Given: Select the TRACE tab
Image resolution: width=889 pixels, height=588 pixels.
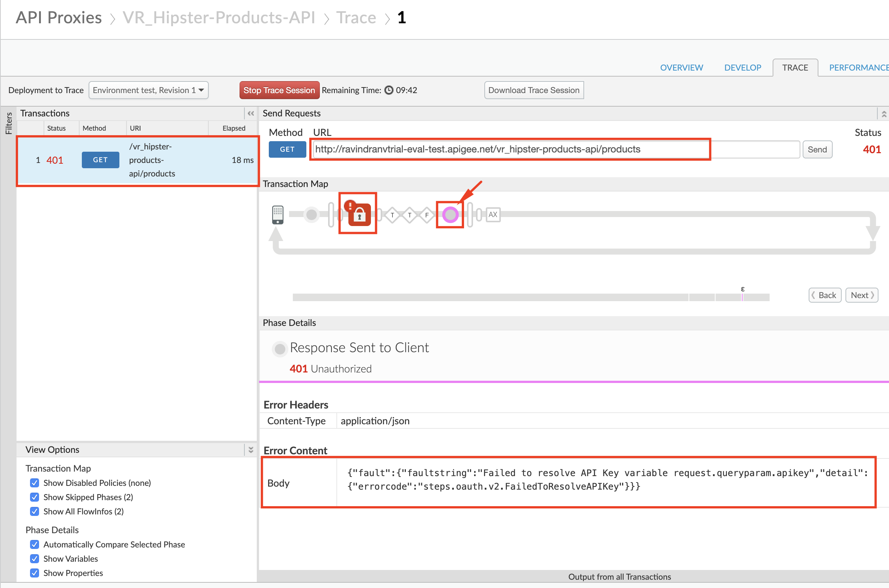Looking at the screenshot, I should [795, 68].
